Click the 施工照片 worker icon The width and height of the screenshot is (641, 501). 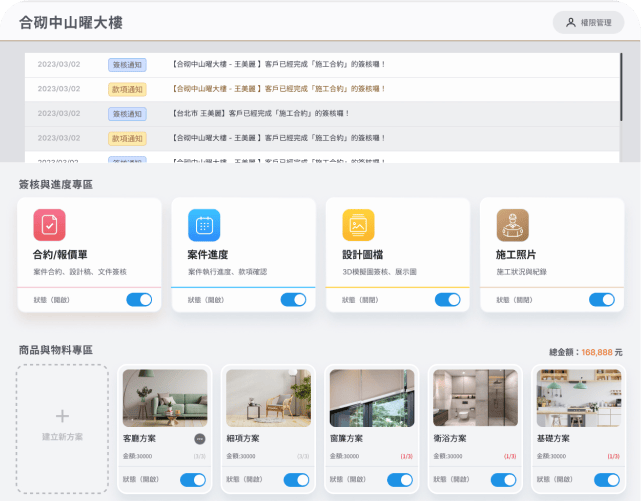[512, 224]
